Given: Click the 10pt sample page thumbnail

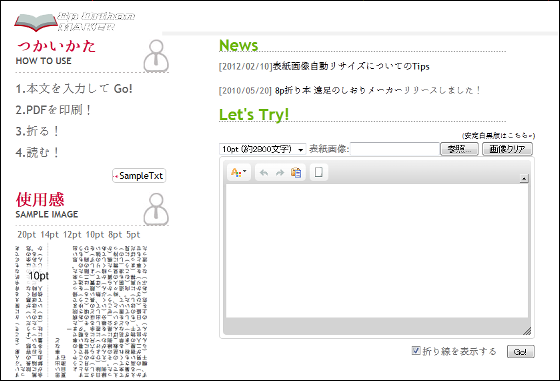Looking at the screenshot, I should [81, 311].
